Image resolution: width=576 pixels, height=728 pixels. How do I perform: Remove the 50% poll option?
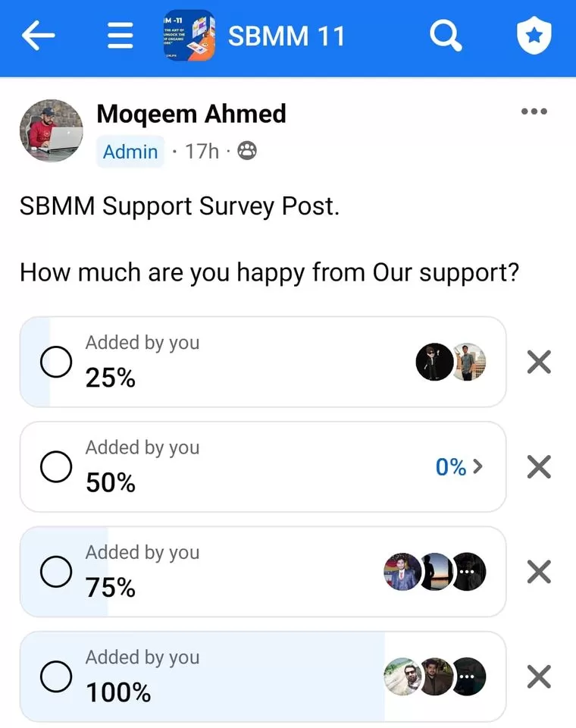click(538, 467)
